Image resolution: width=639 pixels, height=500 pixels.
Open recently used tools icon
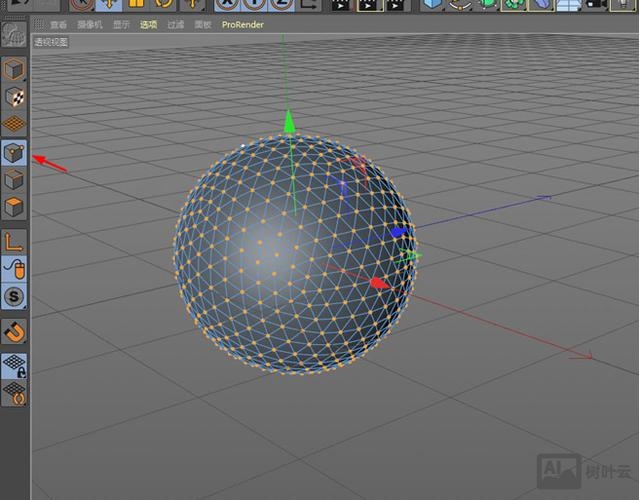[192, 4]
